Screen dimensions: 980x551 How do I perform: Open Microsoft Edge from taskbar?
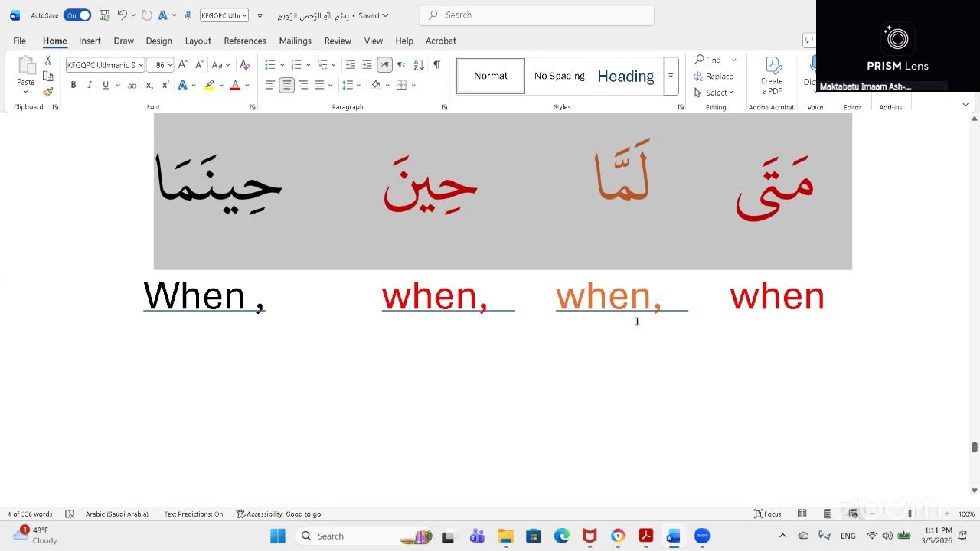click(x=562, y=536)
